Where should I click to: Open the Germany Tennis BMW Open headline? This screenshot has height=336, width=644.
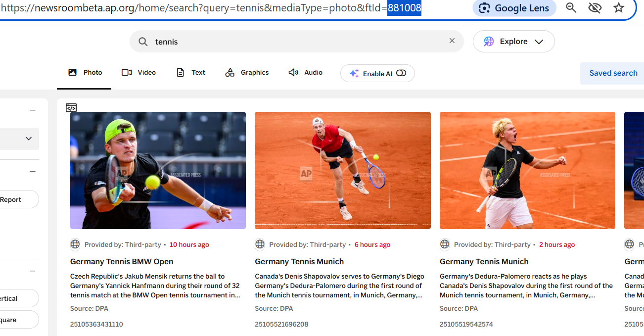(122, 261)
